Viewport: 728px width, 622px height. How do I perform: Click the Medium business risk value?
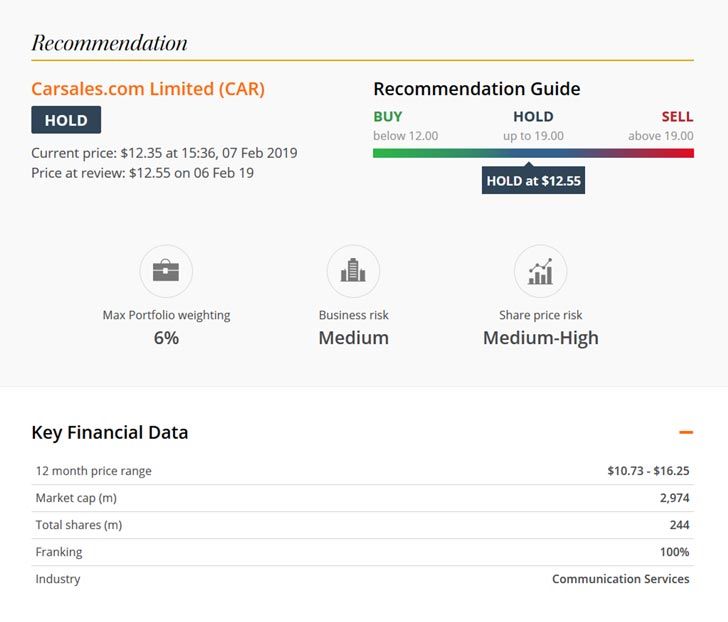click(x=353, y=338)
